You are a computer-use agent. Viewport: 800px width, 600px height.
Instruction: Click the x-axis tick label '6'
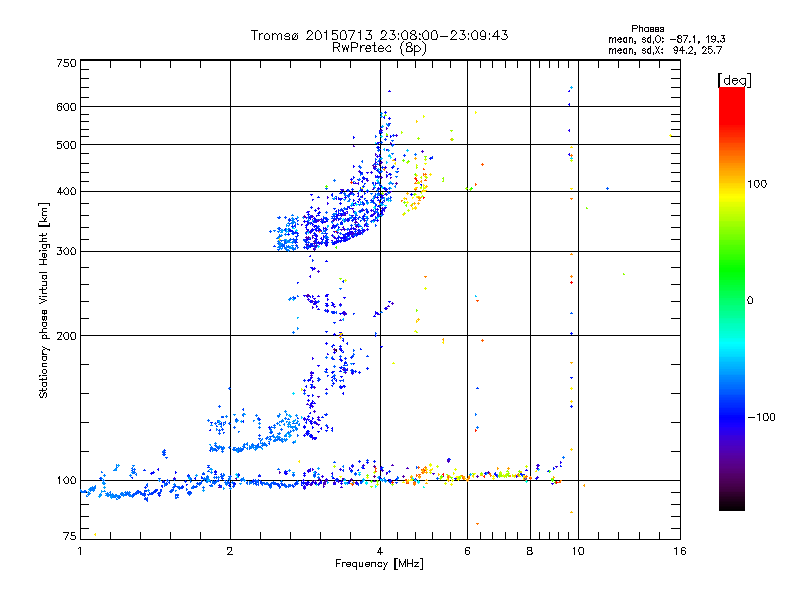click(x=467, y=551)
